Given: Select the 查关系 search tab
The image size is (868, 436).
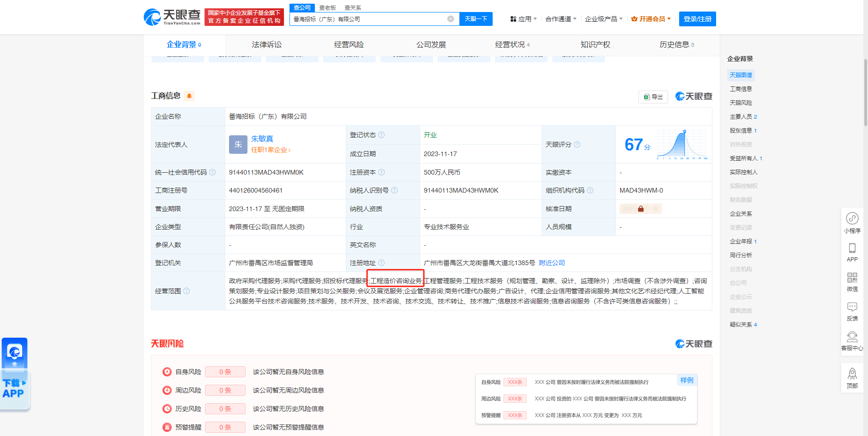Looking at the screenshot, I should click(x=353, y=8).
